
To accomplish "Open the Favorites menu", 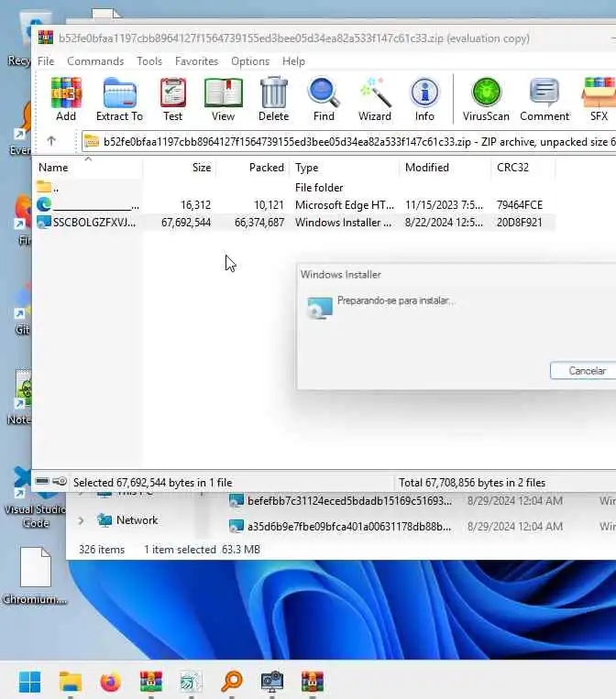I will pos(197,61).
